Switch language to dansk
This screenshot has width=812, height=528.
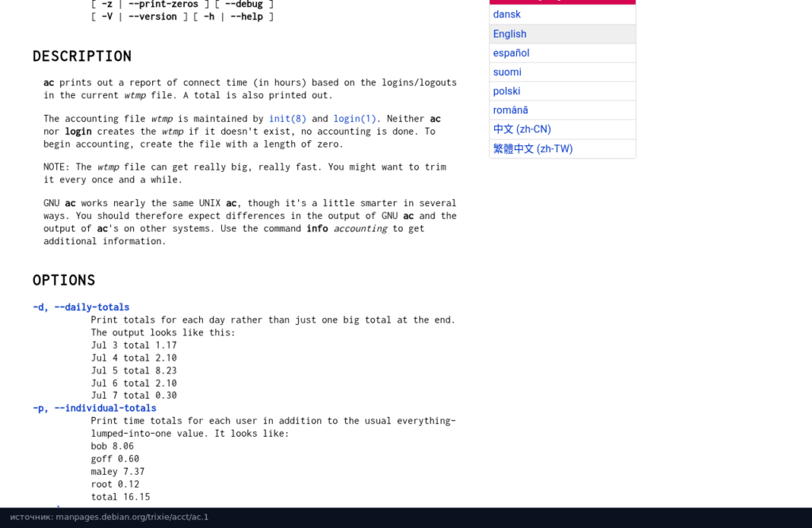point(507,14)
